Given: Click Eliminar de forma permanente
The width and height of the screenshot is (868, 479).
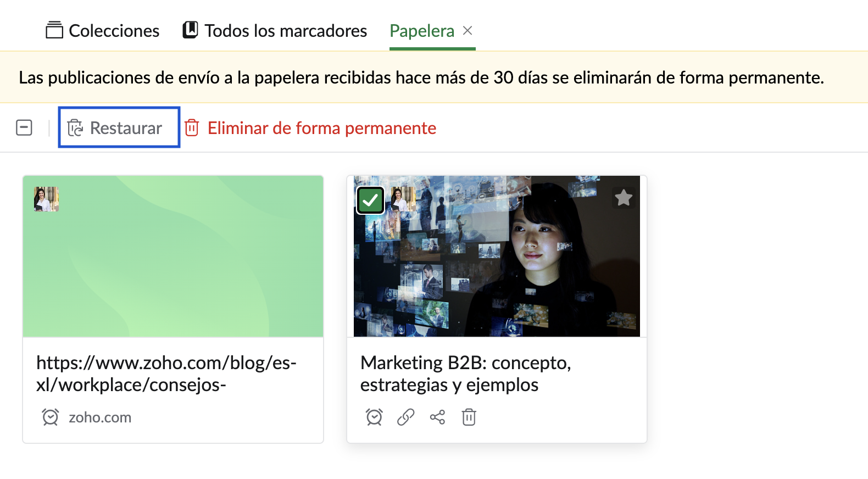Looking at the screenshot, I should pyautogui.click(x=322, y=128).
